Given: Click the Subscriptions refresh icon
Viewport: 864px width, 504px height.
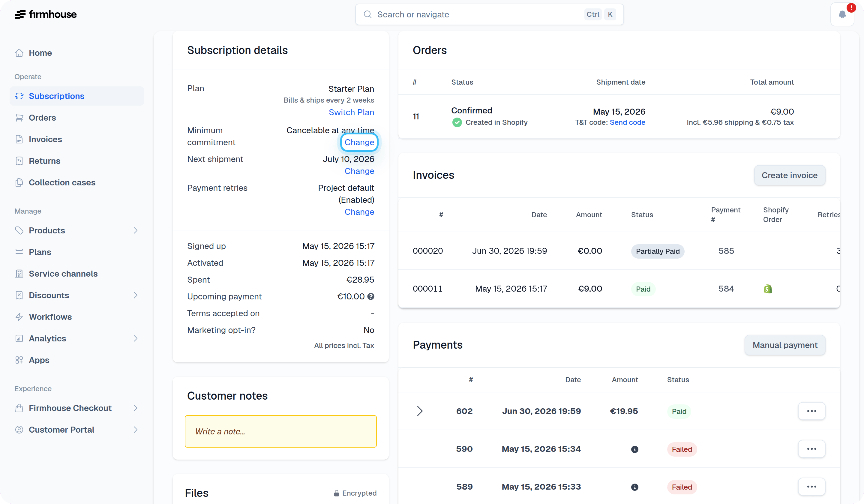Looking at the screenshot, I should coord(19,96).
